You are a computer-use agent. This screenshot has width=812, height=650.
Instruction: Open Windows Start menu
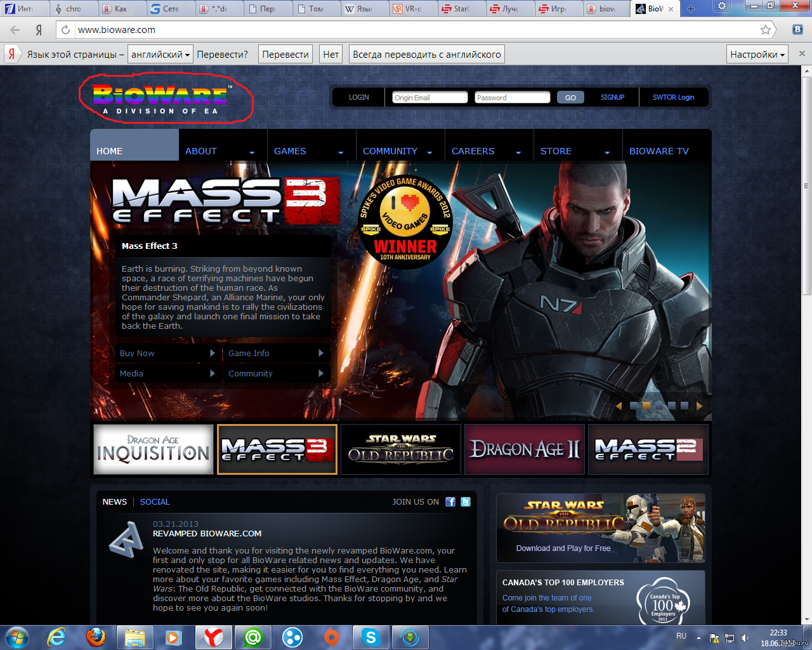[16, 637]
